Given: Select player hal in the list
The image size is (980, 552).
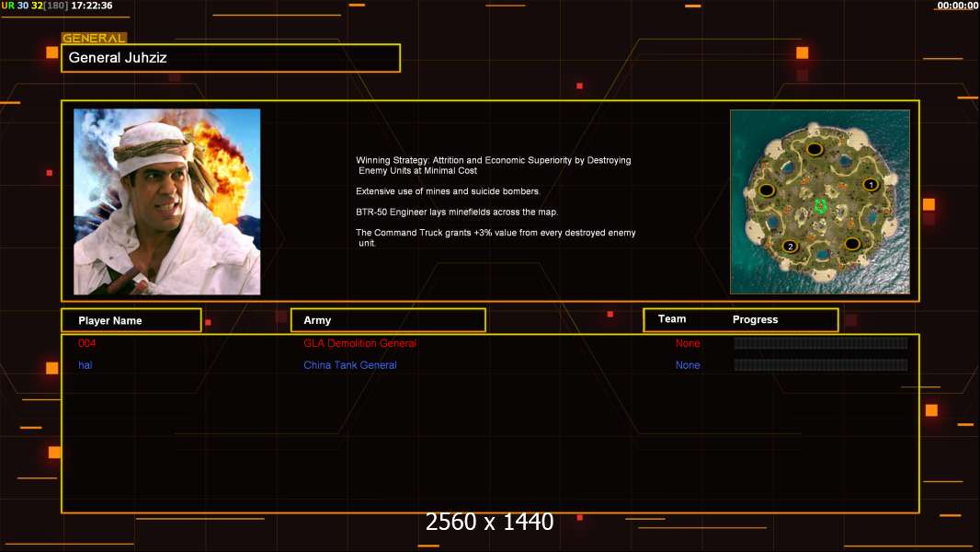Looking at the screenshot, I should (85, 365).
